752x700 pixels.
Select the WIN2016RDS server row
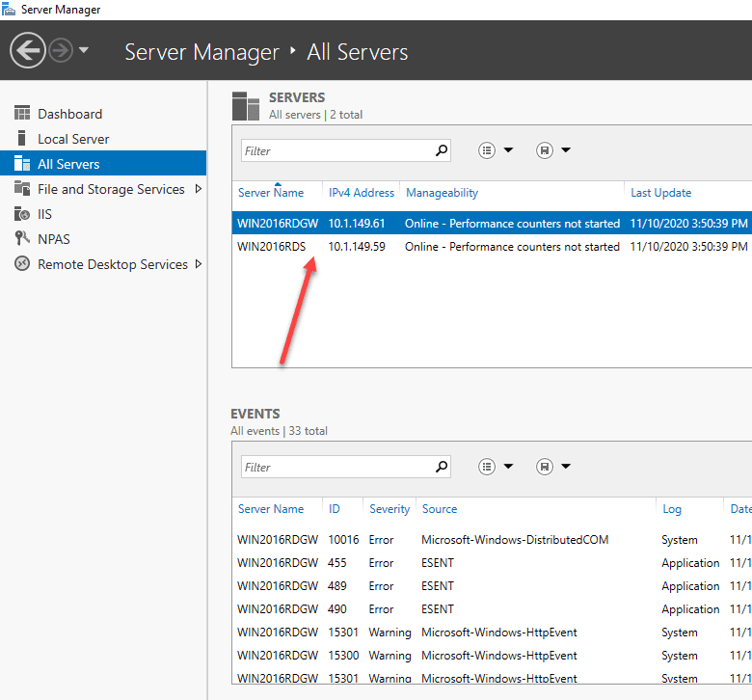pyautogui.click(x=272, y=247)
